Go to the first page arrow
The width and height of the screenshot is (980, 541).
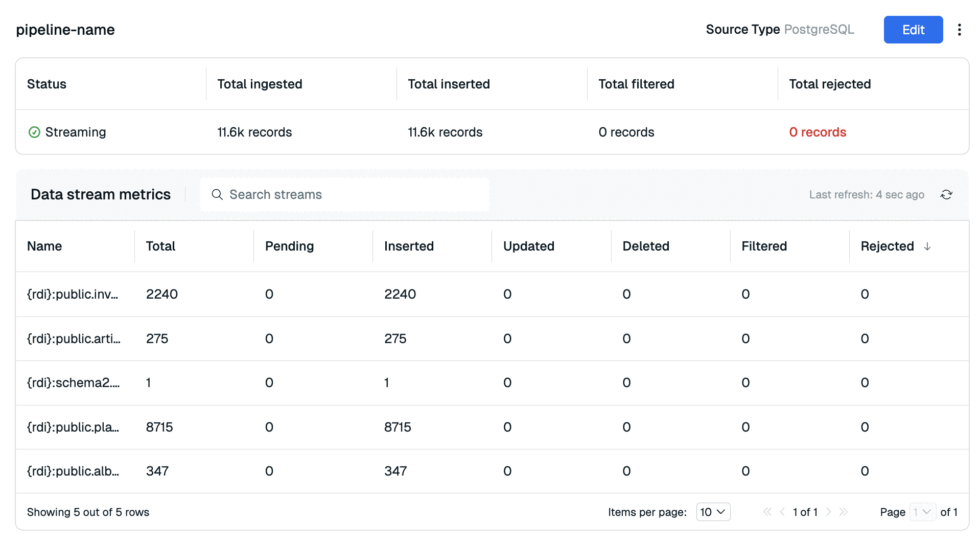[x=767, y=512]
